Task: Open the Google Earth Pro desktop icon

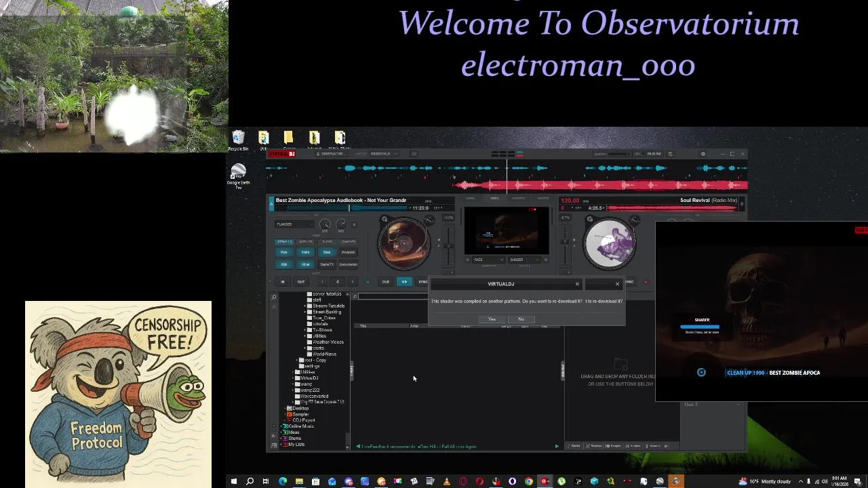Action: [238, 176]
